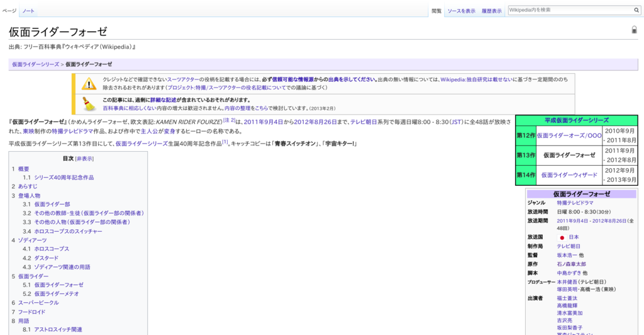Screen dimensions: 644x335
Task: Open the スーツアクター link in notice
Action: pyautogui.click(x=183, y=80)
